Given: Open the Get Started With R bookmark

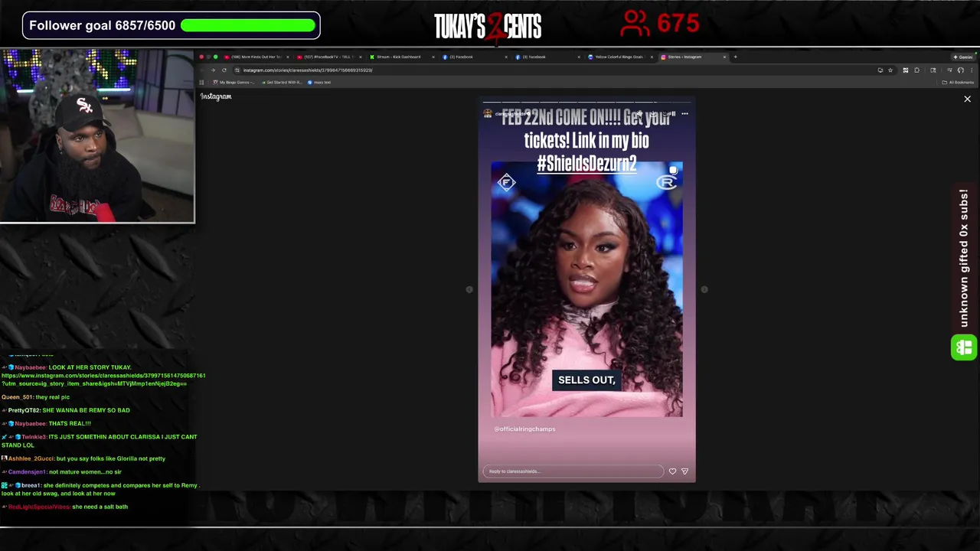Looking at the screenshot, I should click(x=281, y=82).
